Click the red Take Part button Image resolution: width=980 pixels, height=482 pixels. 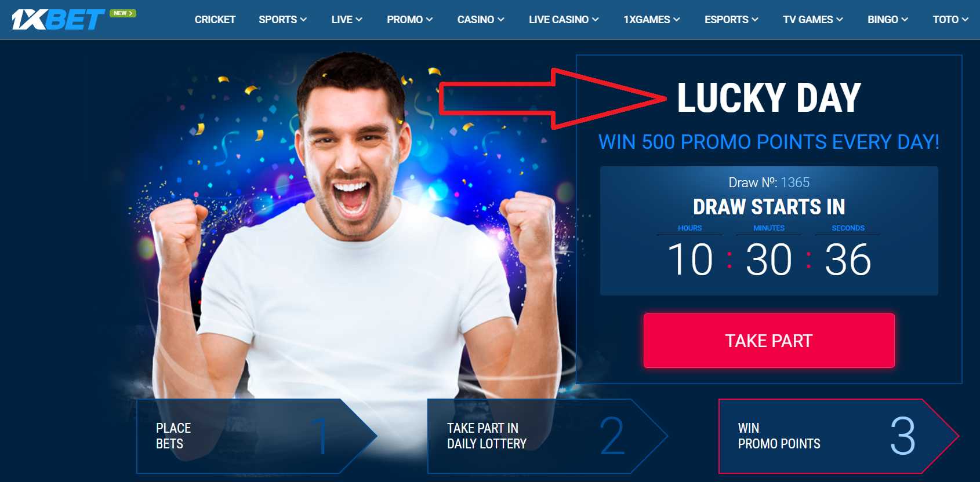(x=769, y=341)
